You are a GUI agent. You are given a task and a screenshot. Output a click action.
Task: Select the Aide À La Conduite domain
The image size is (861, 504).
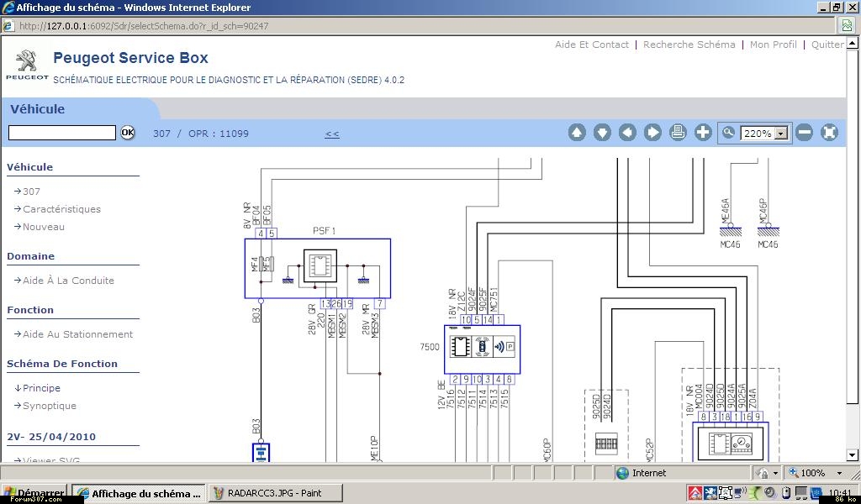(x=68, y=281)
